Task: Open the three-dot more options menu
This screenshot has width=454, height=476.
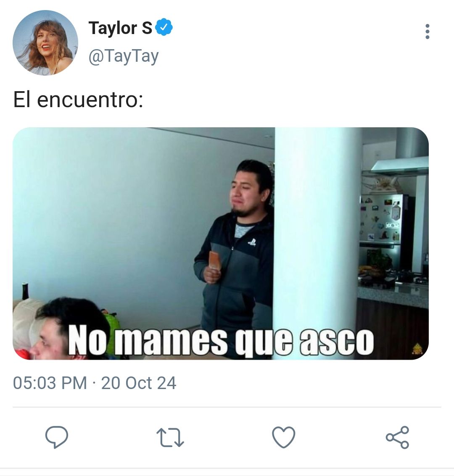Action: click(x=427, y=31)
